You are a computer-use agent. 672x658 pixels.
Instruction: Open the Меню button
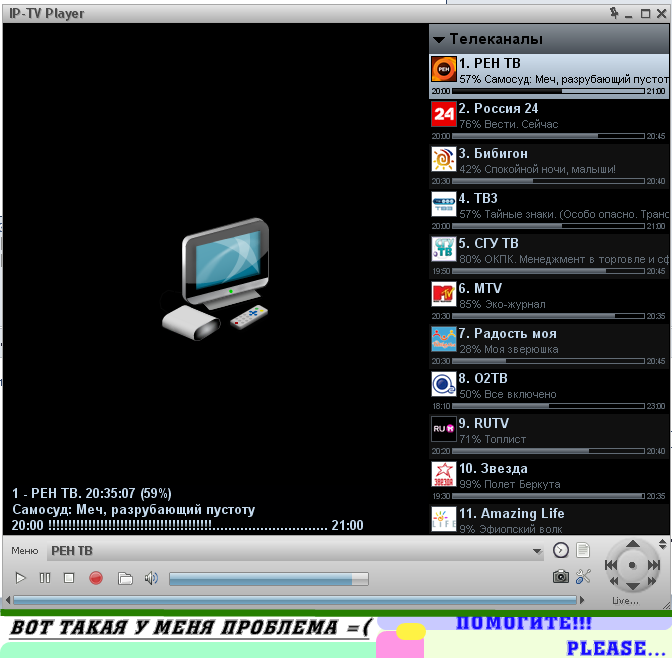[24, 551]
